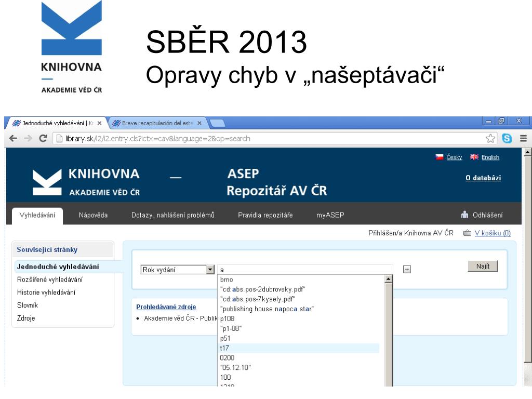
Task: Click the browser forward arrow
Action: [28, 138]
